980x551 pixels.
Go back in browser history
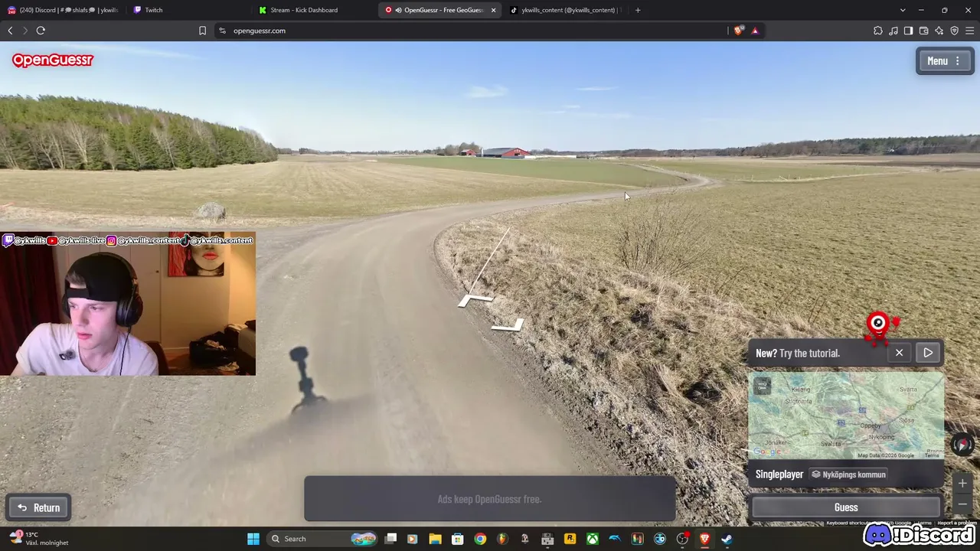[10, 31]
